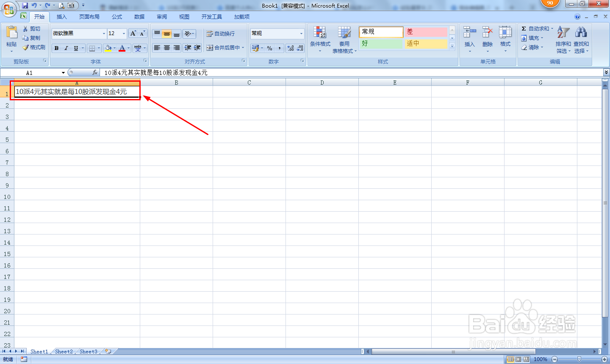The height and width of the screenshot is (364, 610).
Task: Open the font group dialog launcher
Action: pyautogui.click(x=145, y=61)
